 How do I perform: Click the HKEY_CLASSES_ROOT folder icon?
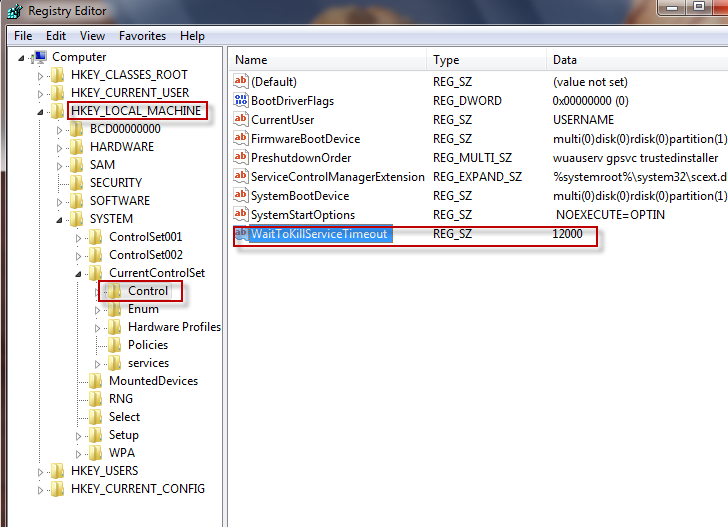coord(58,75)
